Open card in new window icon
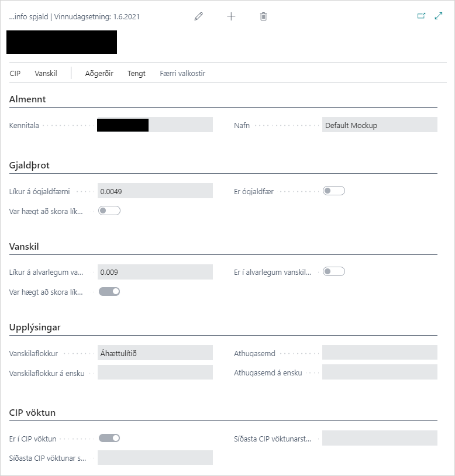The width and height of the screenshot is (455, 476). pos(421,16)
